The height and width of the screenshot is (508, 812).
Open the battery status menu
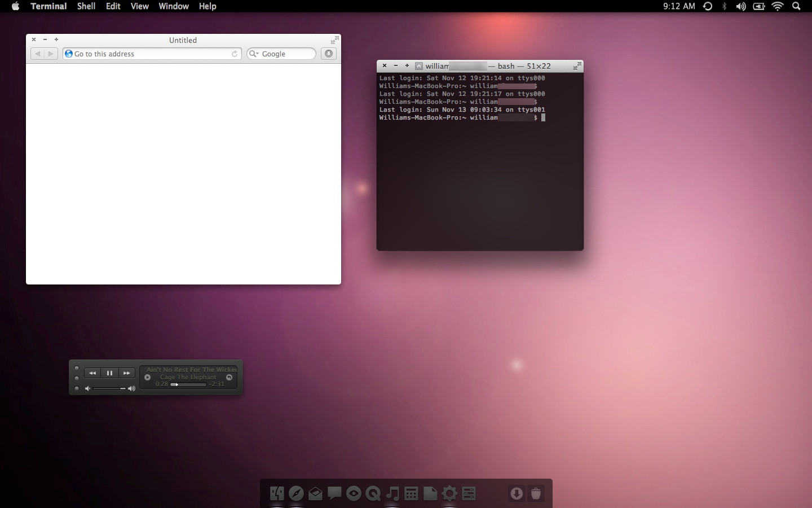coord(759,6)
